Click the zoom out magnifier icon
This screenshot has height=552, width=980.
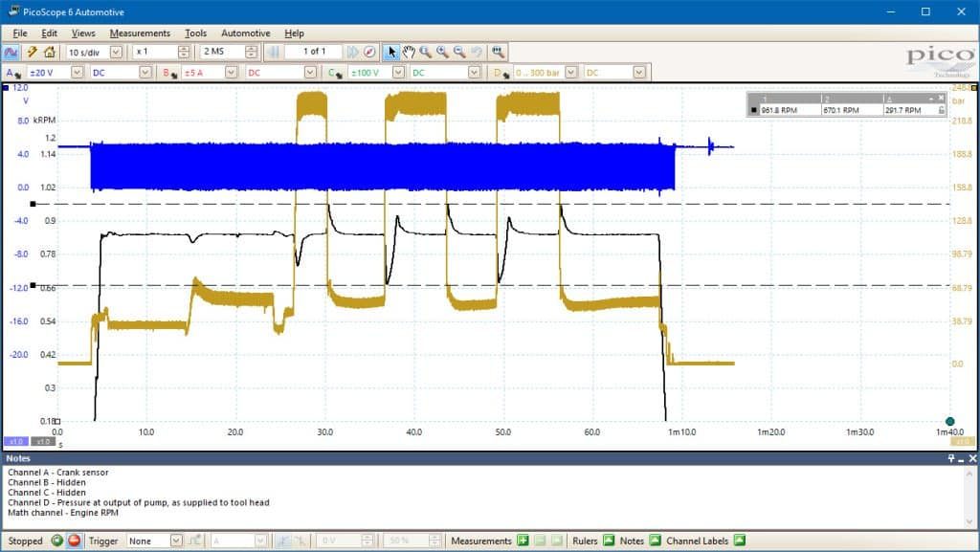coord(459,52)
